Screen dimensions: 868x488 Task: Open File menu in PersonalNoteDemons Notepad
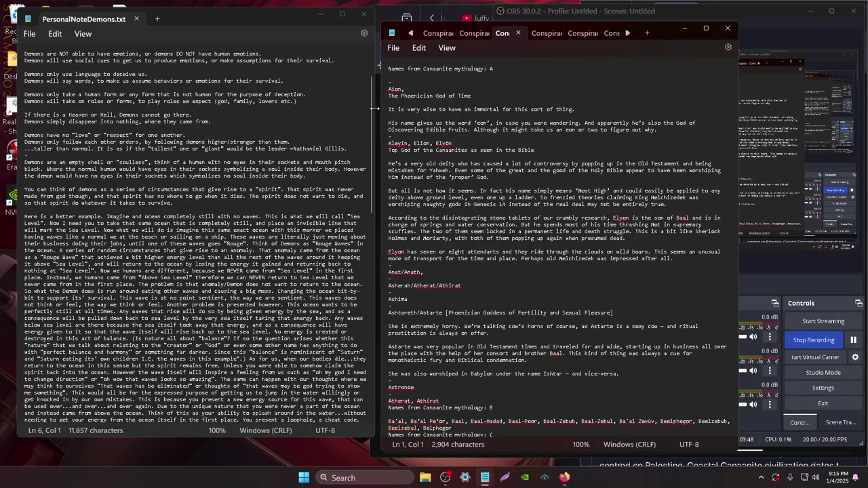click(30, 34)
